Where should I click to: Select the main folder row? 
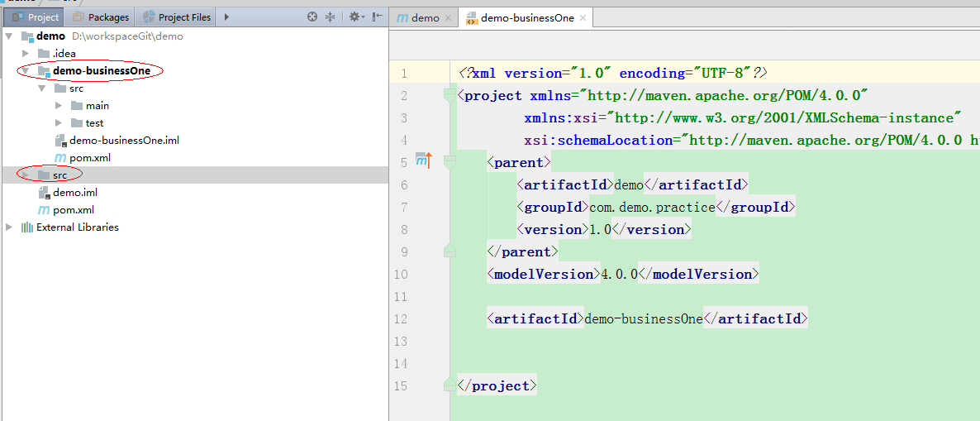coord(194,106)
